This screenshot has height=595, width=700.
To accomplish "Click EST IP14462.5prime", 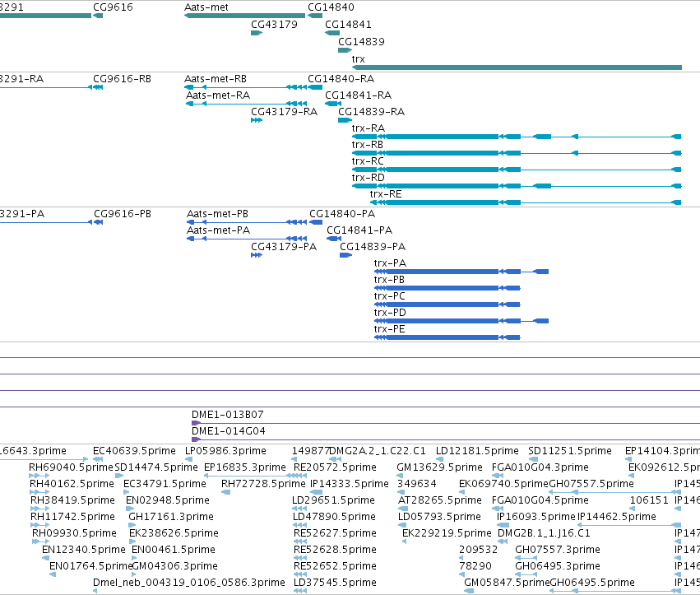I will [617, 518].
